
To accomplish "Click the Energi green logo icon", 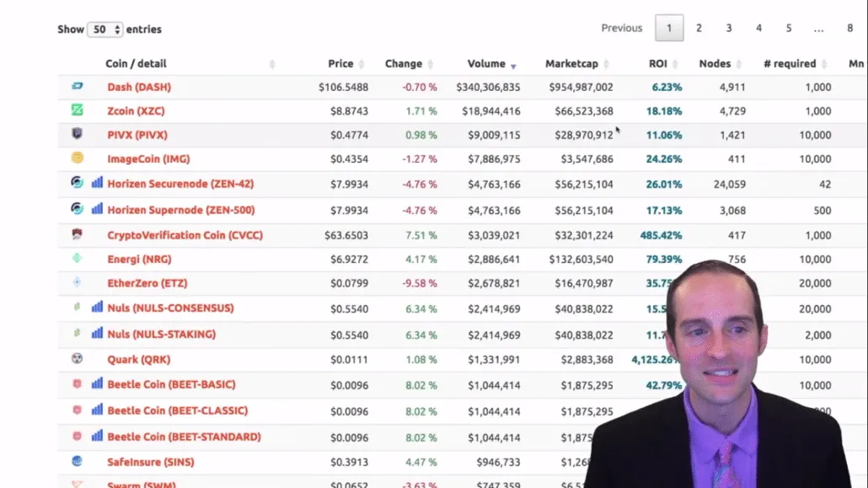I will click(77, 258).
